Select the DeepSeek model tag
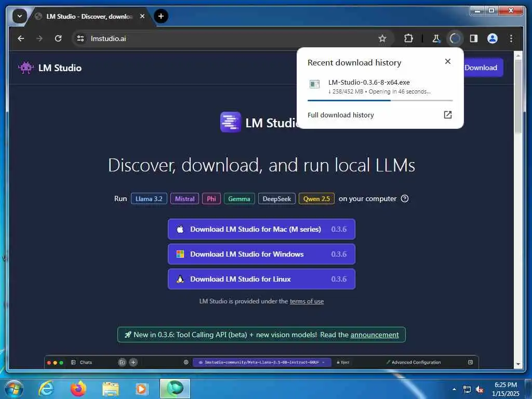This screenshot has height=399, width=532. [x=277, y=199]
